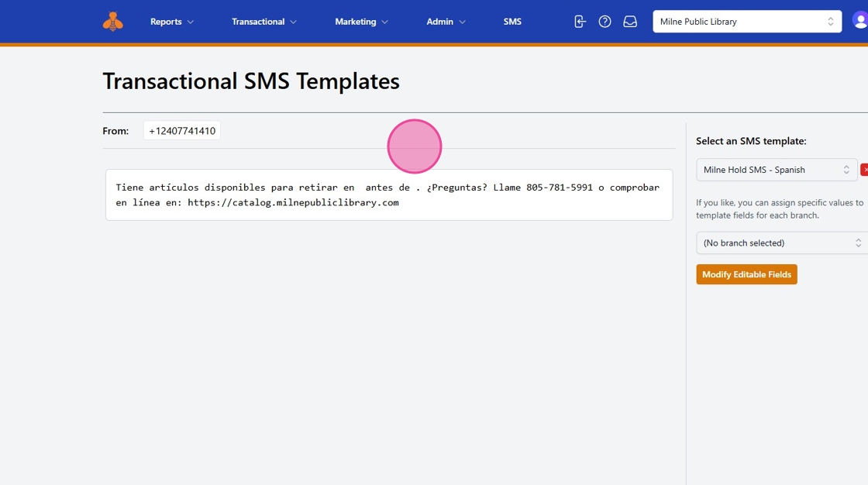Click Modify Editable Fields button
This screenshot has height=485, width=868.
point(746,274)
